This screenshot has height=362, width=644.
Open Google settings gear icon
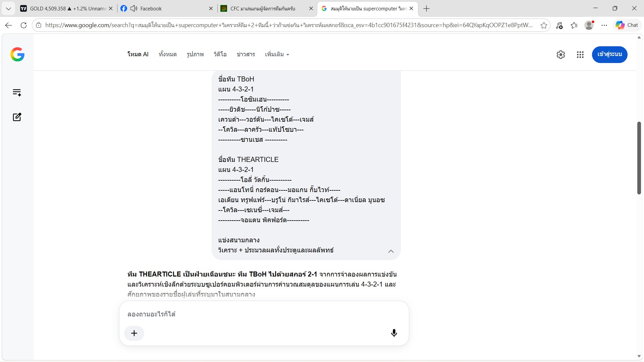coord(561,55)
